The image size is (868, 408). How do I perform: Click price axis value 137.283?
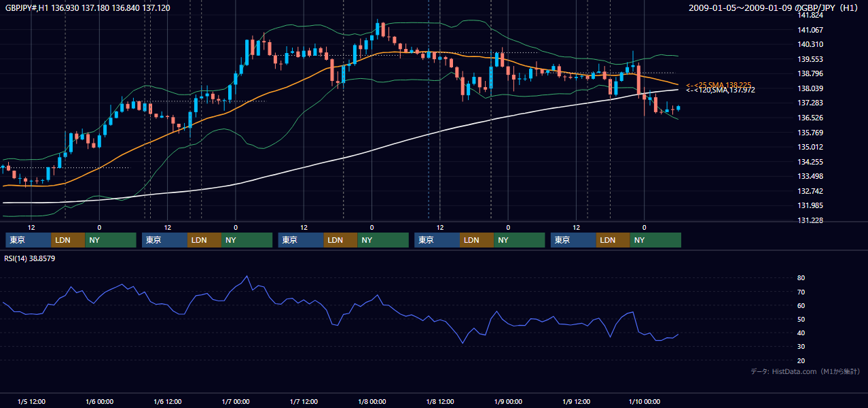click(810, 103)
